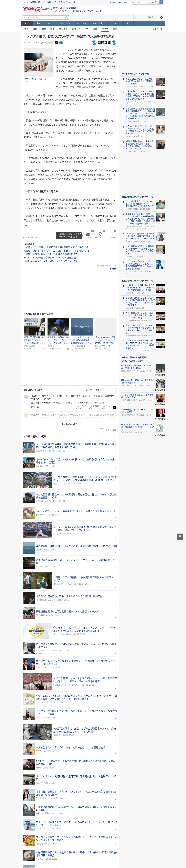Select the トップ navigation tab
This screenshot has width=186, height=868.
pyautogui.click(x=27, y=23)
